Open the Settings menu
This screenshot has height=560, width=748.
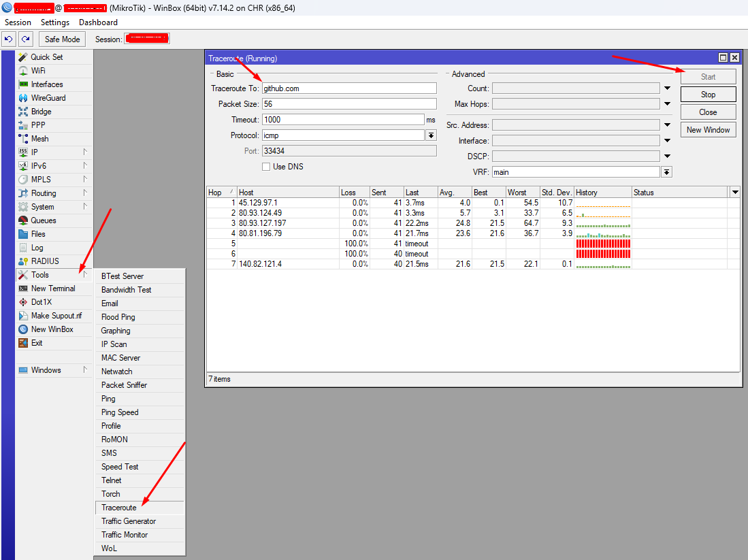[55, 22]
